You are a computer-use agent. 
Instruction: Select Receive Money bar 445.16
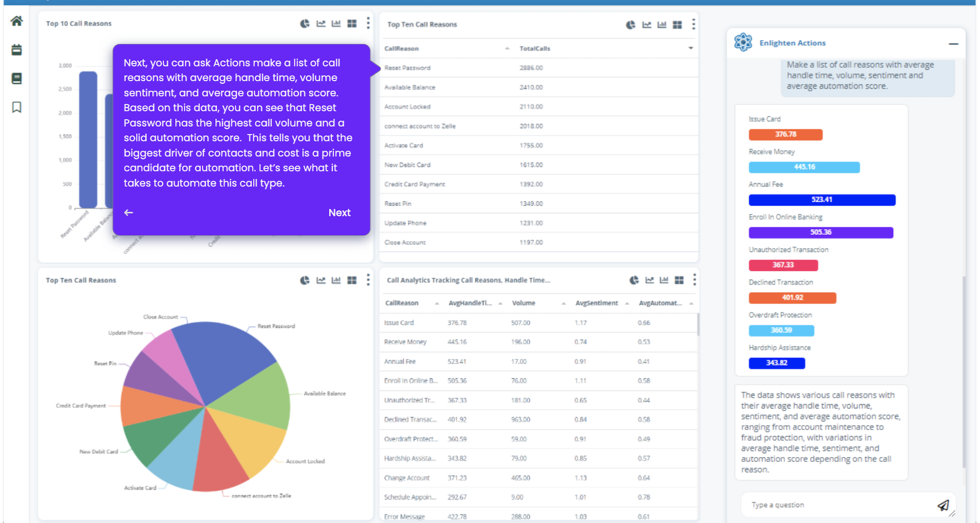[804, 167]
